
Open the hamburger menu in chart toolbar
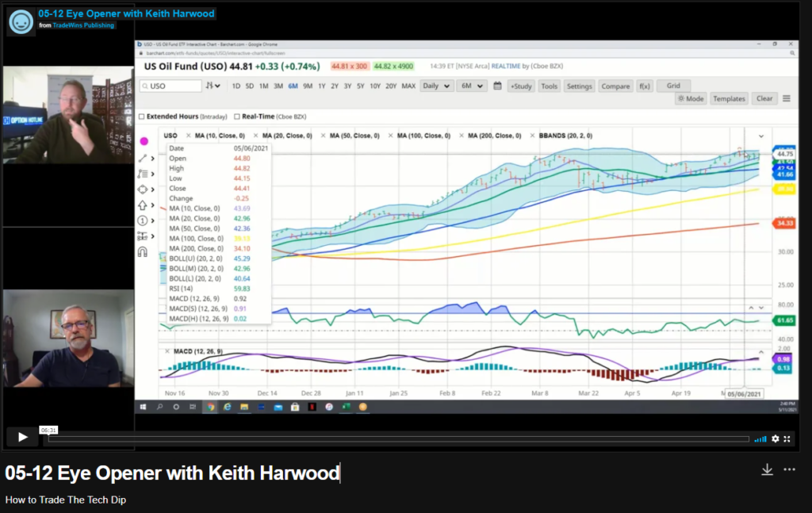[x=787, y=99]
